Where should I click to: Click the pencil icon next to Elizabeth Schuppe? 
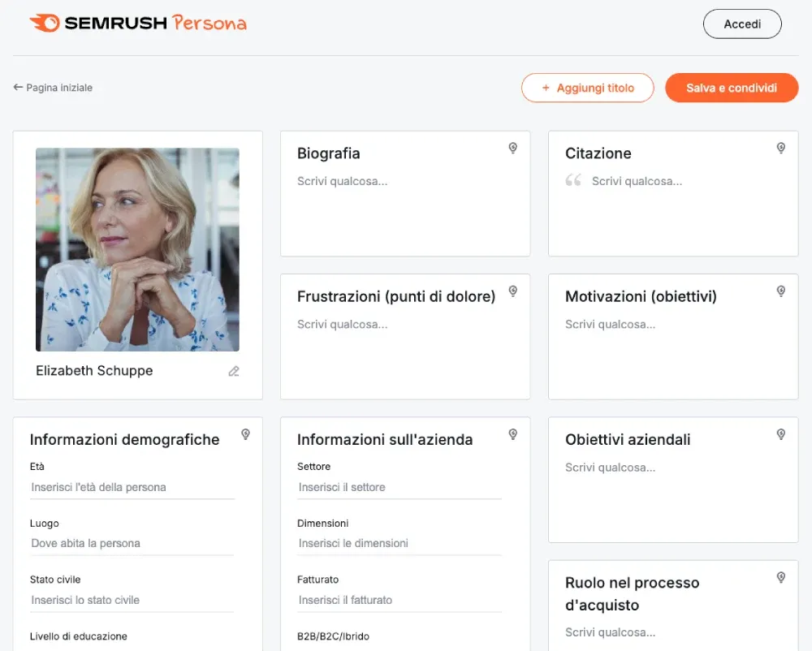[234, 371]
